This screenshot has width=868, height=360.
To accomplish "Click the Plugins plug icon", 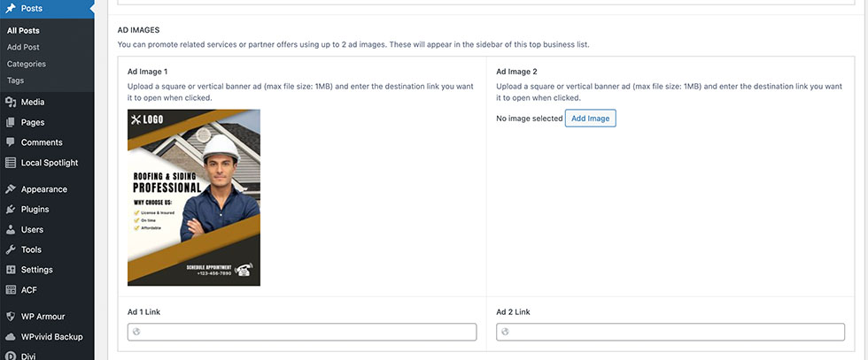I will 11,210.
